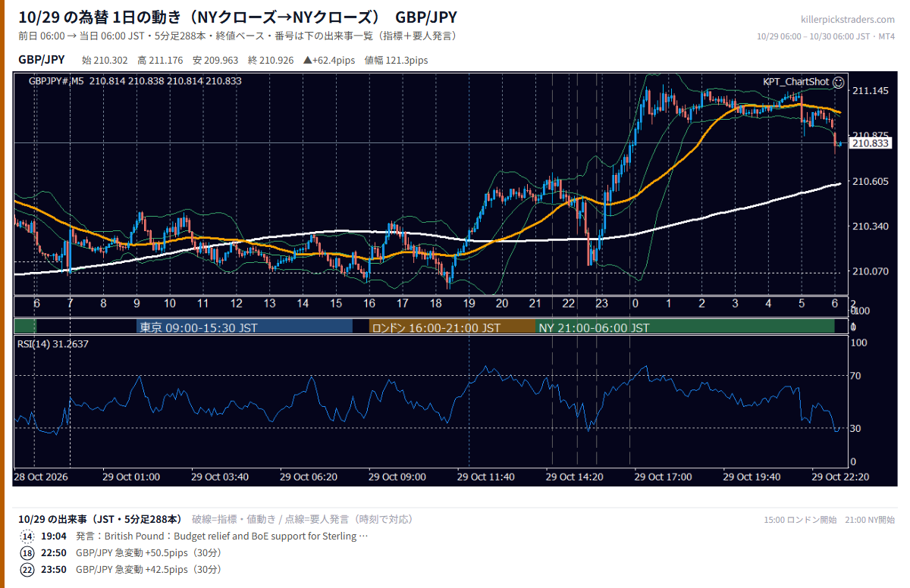This screenshot has height=588, width=910.
Task: Click the 終 210.926 close value
Action: [x=271, y=60]
